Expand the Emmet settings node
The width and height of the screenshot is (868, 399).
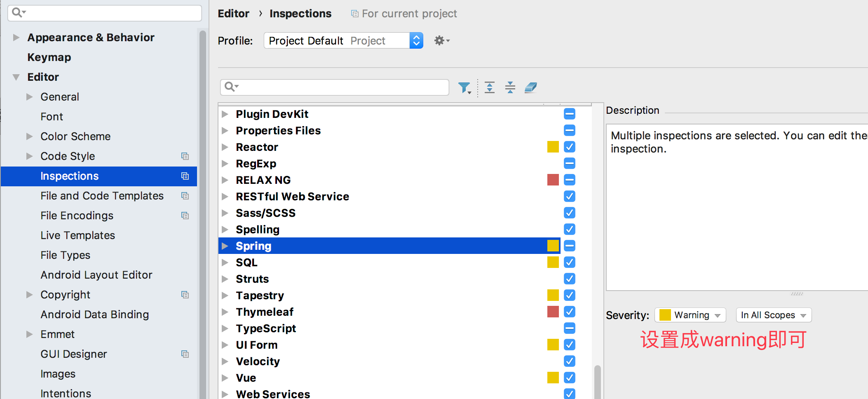point(29,334)
